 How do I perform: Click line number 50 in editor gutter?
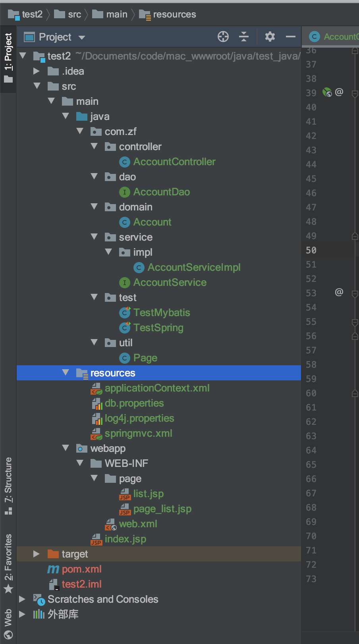pyautogui.click(x=311, y=251)
